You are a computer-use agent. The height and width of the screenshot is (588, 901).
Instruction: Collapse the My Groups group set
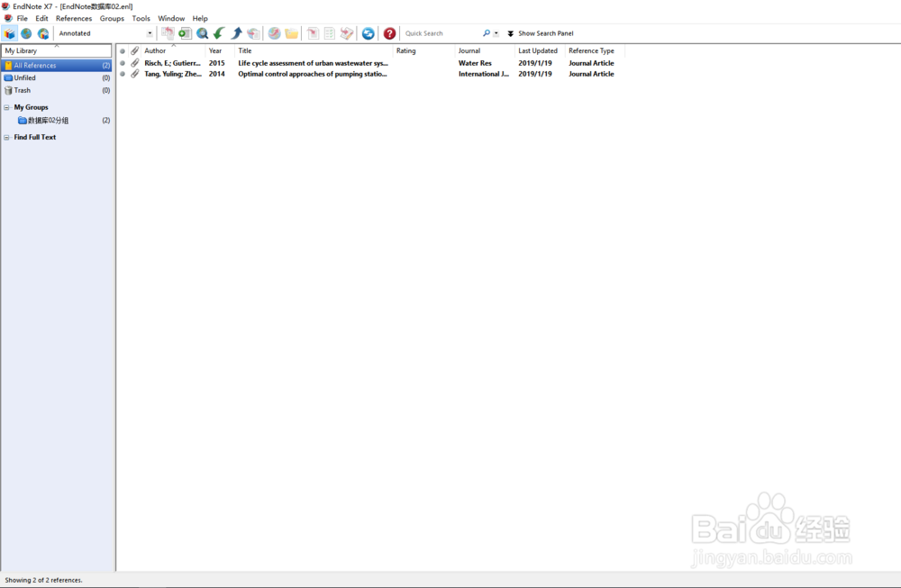tap(6, 107)
